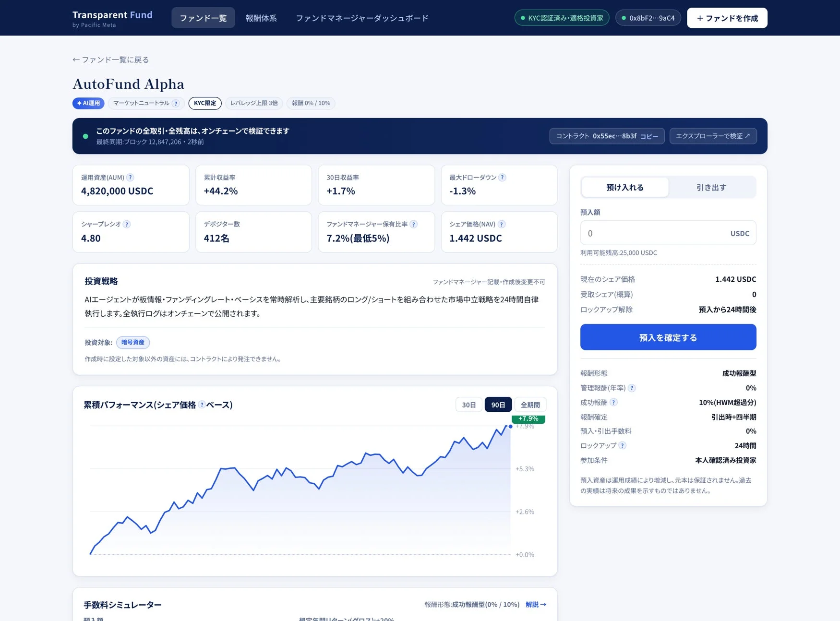Click help icon beside ロックアップ fee row
Image resolution: width=840 pixels, height=621 pixels.
tap(622, 445)
